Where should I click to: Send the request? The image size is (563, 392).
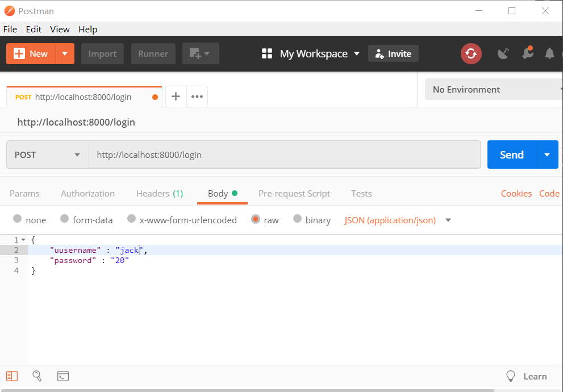point(512,155)
